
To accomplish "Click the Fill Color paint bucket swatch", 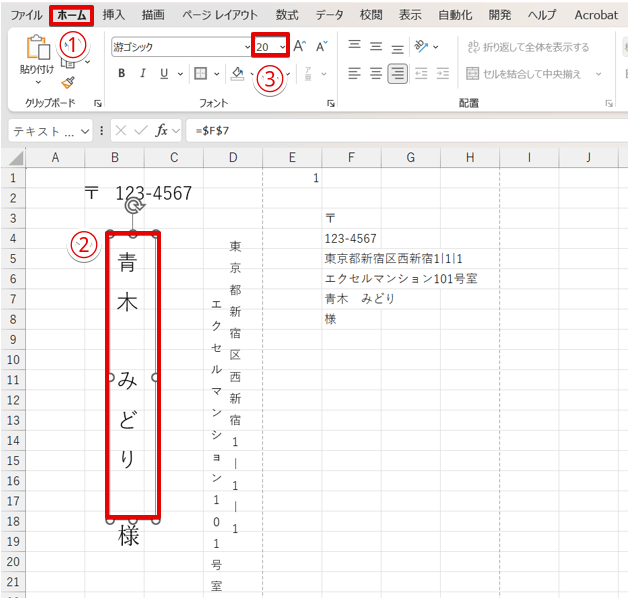I will pos(238,73).
